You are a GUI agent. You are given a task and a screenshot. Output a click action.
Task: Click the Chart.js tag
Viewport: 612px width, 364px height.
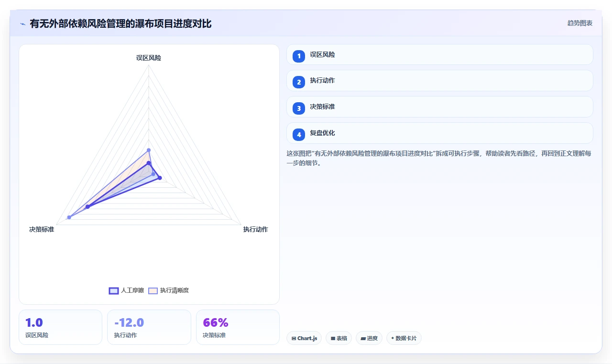tap(304, 338)
